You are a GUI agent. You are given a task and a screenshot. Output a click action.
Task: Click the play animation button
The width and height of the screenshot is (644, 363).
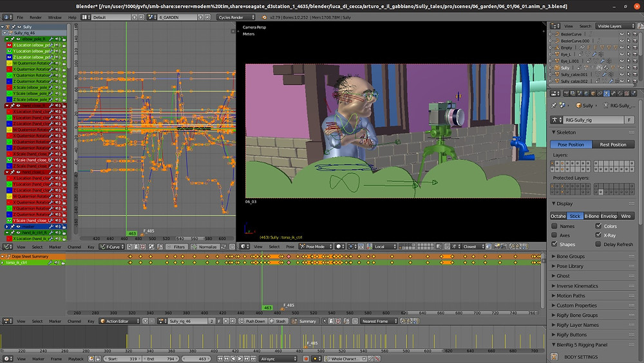point(240,359)
